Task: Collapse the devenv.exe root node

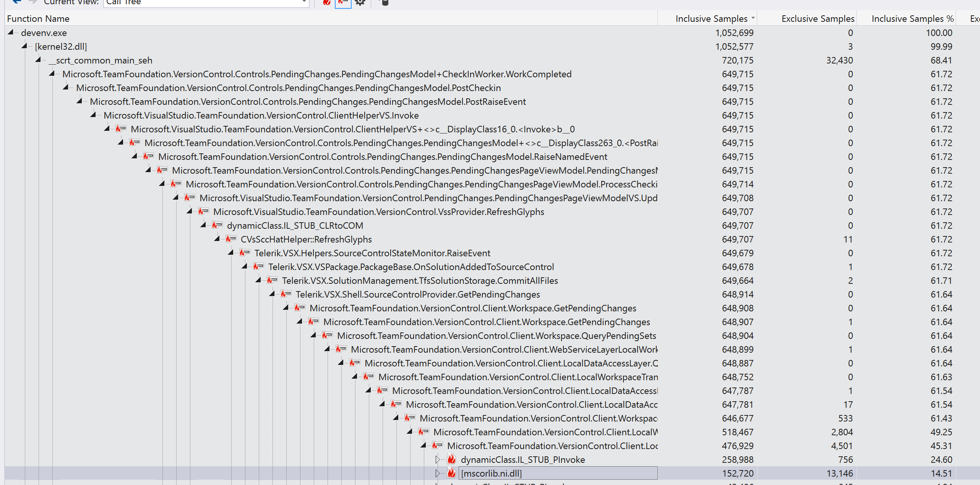Action: pyautogui.click(x=11, y=33)
